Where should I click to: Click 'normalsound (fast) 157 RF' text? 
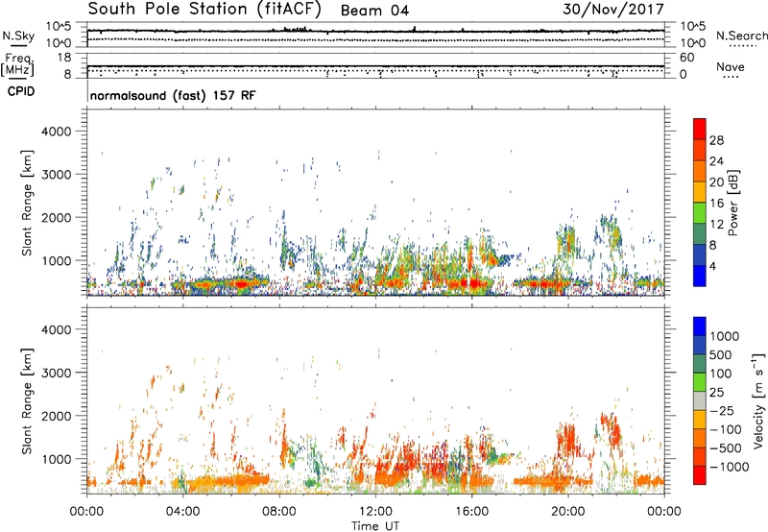click(x=173, y=95)
